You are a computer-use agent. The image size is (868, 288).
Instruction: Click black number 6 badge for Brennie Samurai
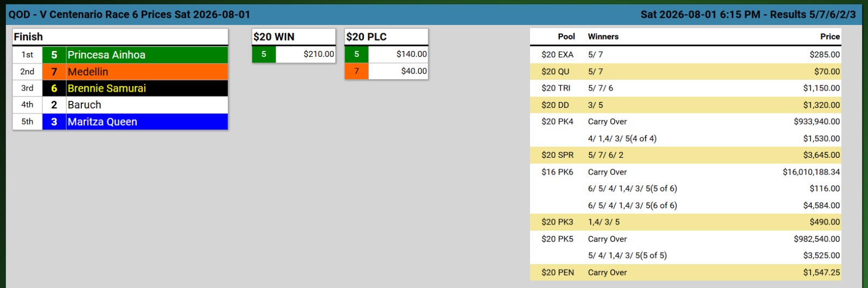[x=54, y=88]
